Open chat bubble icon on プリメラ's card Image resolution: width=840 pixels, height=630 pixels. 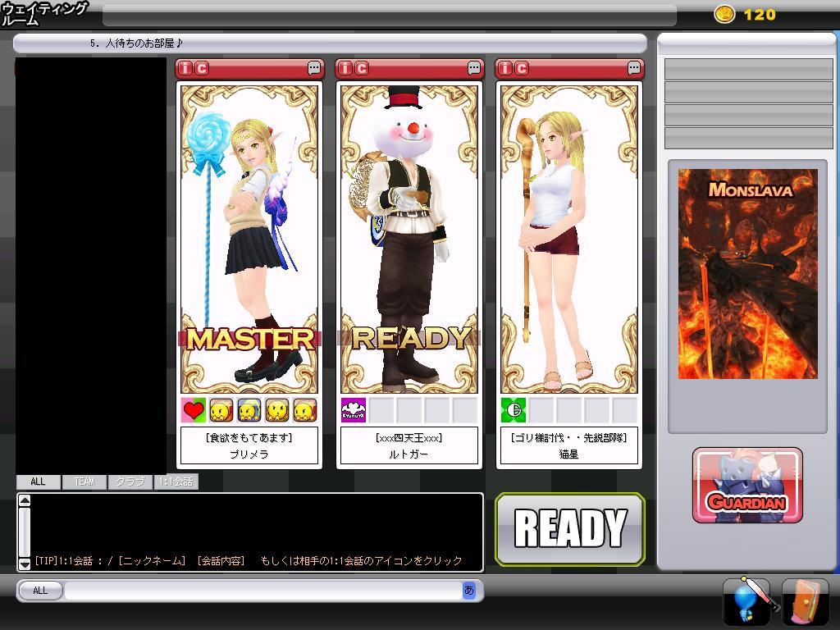[314, 68]
